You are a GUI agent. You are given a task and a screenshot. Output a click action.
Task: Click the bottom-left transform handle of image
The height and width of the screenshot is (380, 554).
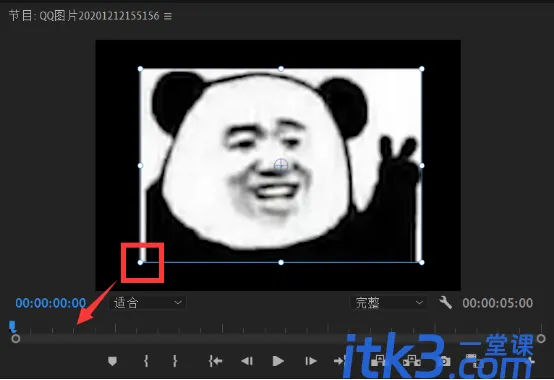[140, 262]
